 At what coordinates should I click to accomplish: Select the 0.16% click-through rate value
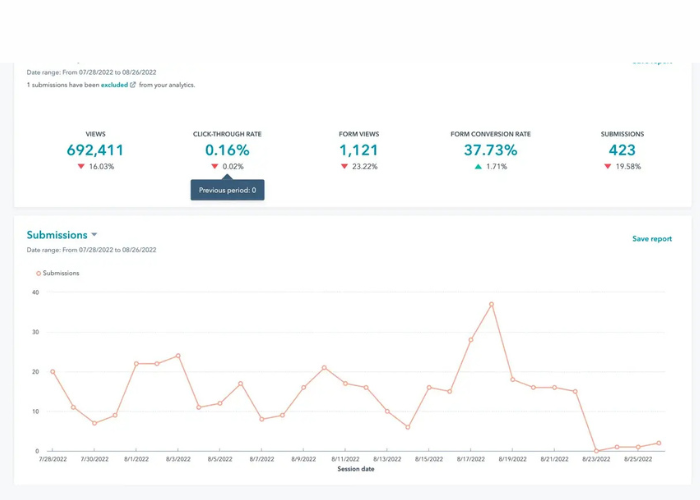click(227, 150)
